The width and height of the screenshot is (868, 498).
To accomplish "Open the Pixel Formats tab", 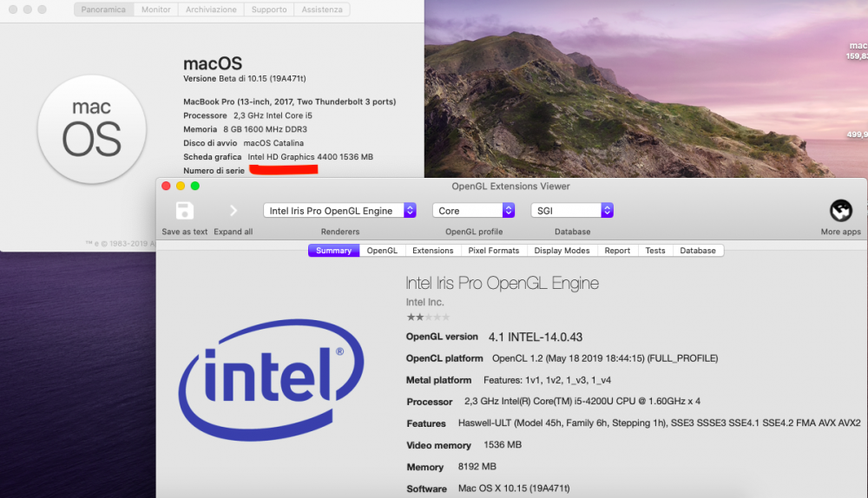I will (x=494, y=251).
